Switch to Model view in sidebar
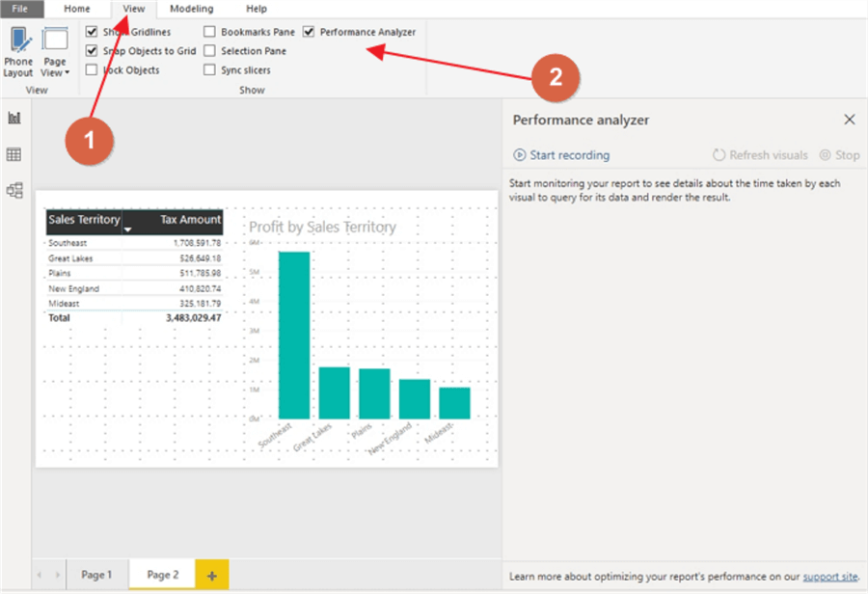Image resolution: width=868 pixels, height=594 pixels. (x=14, y=190)
